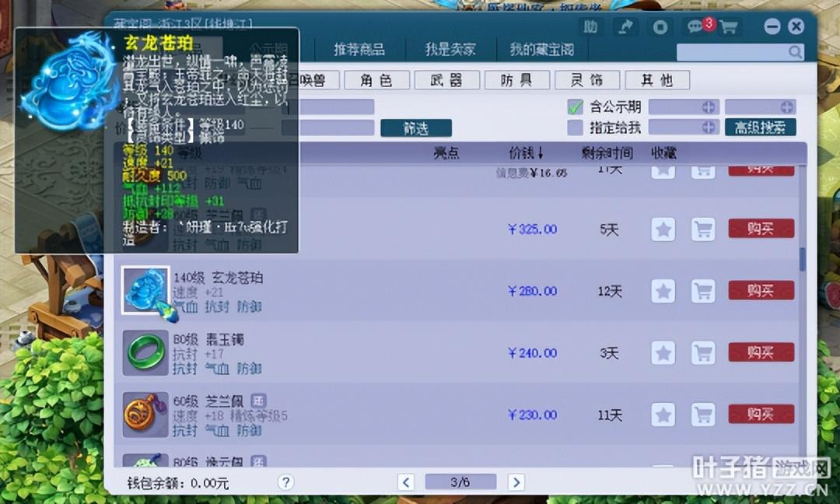This screenshot has width=840, height=504.
Task: Select the 角色 category
Action: [376, 80]
